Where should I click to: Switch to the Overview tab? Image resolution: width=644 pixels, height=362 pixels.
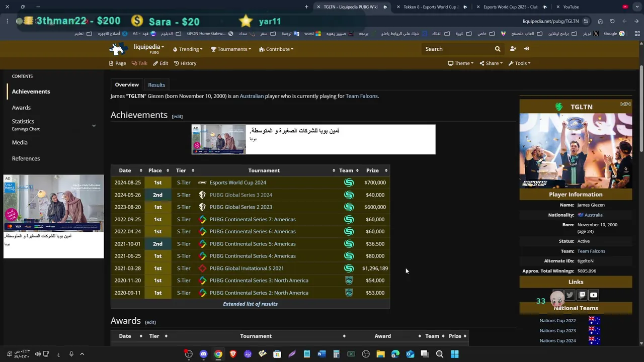(127, 84)
